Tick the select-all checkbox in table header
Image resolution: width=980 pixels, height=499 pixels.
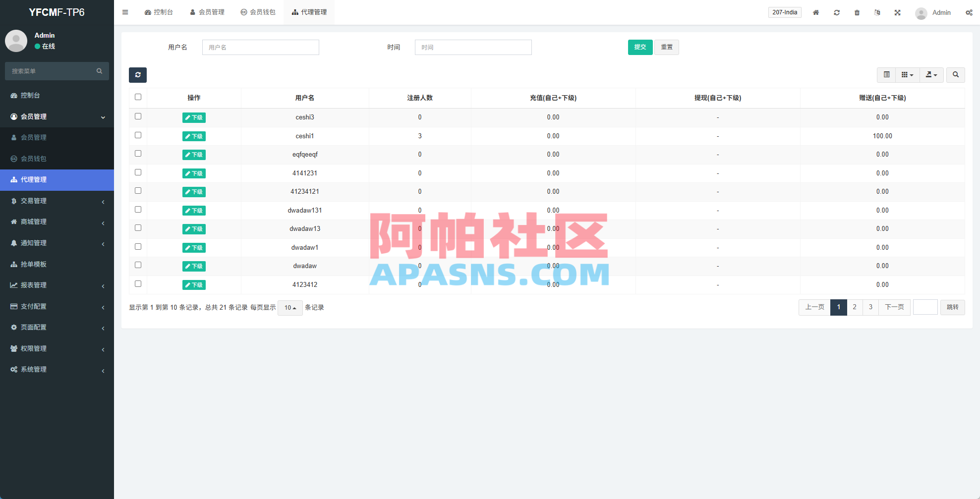[138, 97]
